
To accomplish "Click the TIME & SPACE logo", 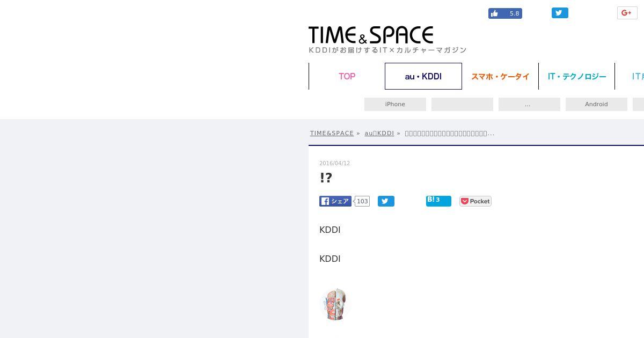I will click(387, 39).
